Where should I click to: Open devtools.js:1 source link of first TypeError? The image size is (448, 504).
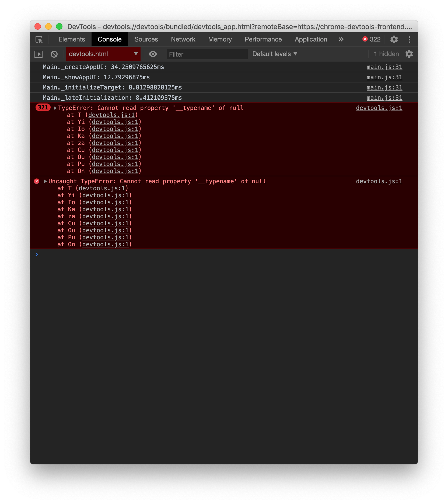coord(379,108)
